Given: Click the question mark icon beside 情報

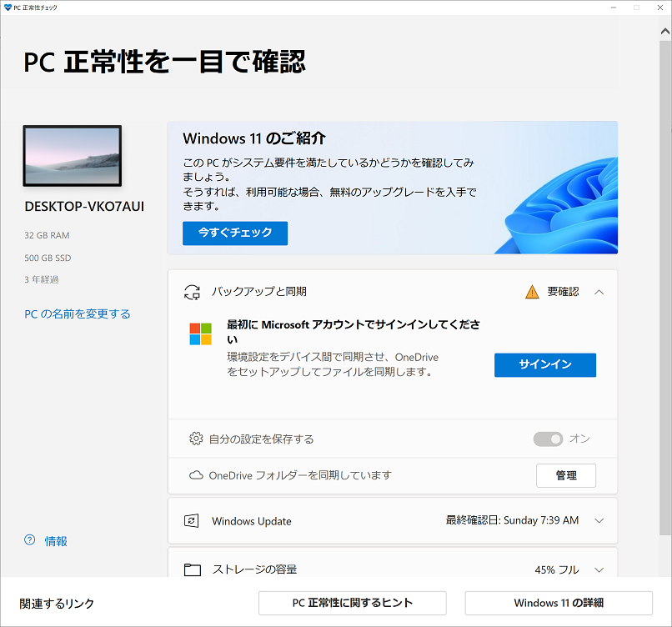Looking at the screenshot, I should [29, 540].
